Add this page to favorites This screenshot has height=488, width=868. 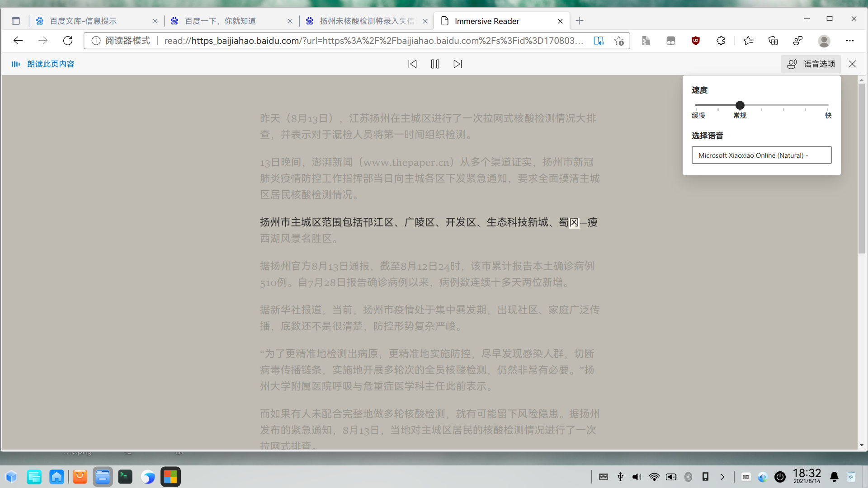(619, 41)
